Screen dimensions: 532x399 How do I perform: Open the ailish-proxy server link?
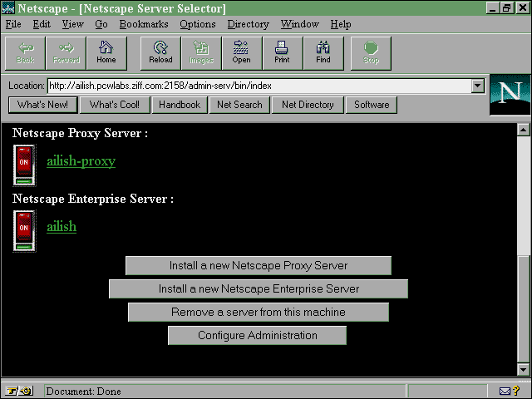(81, 161)
